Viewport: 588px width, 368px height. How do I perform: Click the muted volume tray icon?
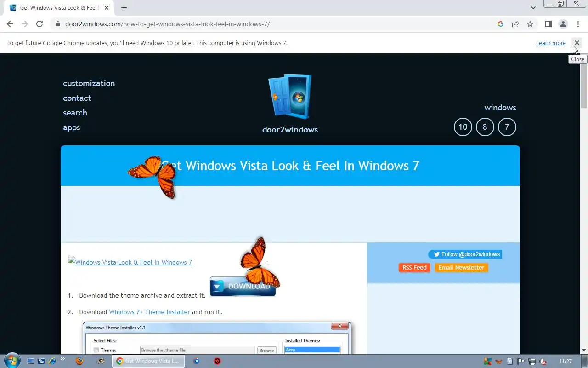tap(543, 362)
